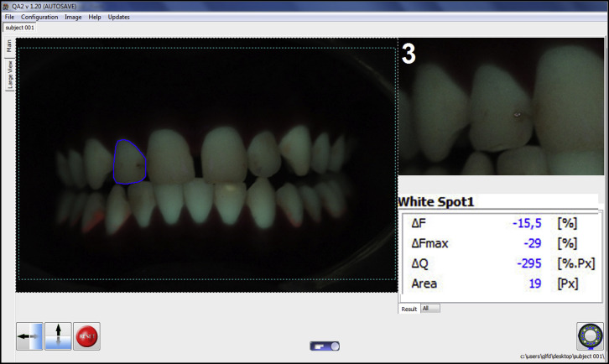Viewport: 609px width, 364px height.
Task: Click the circular camera ring icon
Action: [x=591, y=335]
